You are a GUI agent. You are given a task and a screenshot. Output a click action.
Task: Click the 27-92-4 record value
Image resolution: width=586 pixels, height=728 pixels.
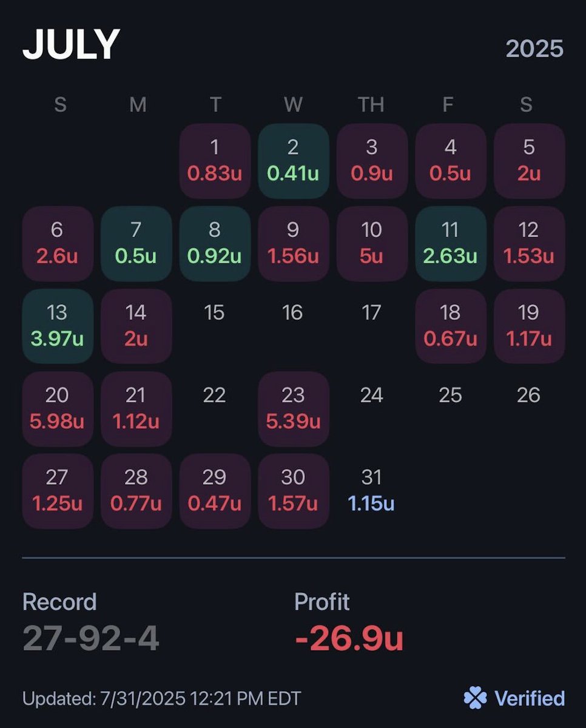point(91,638)
